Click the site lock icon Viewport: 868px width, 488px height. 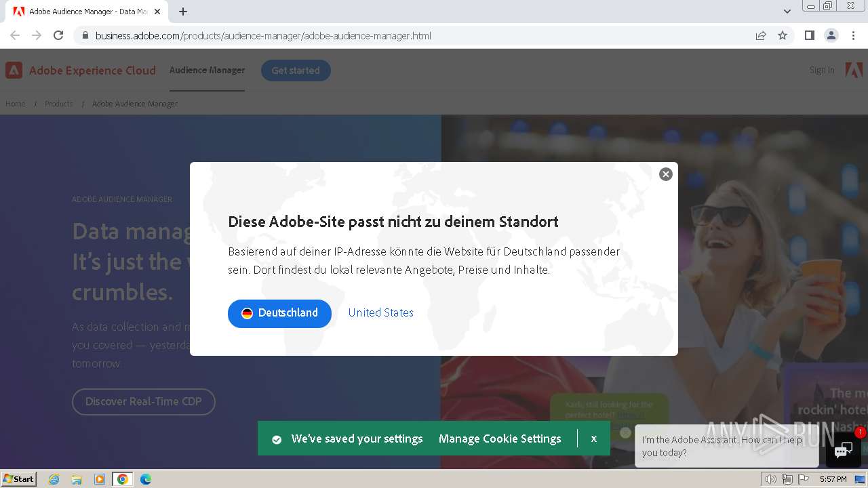tap(85, 35)
